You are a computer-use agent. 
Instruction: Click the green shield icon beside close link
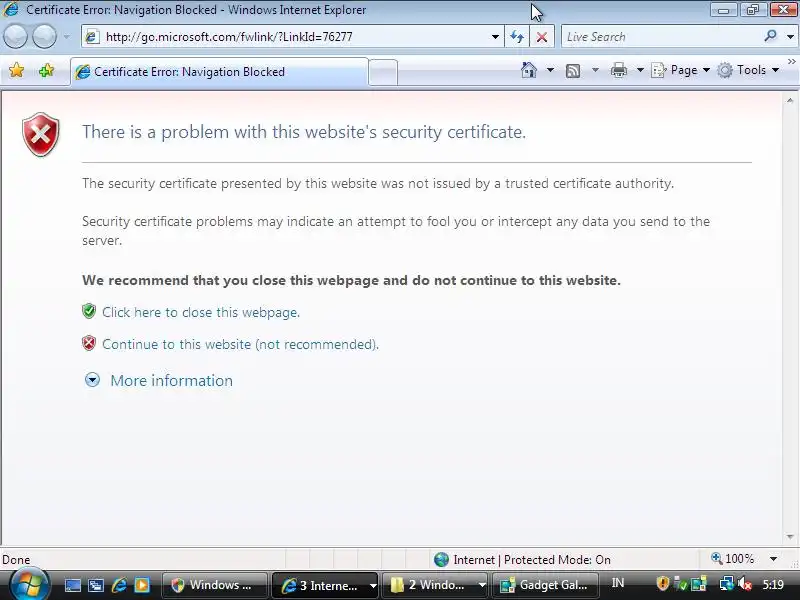tap(89, 311)
